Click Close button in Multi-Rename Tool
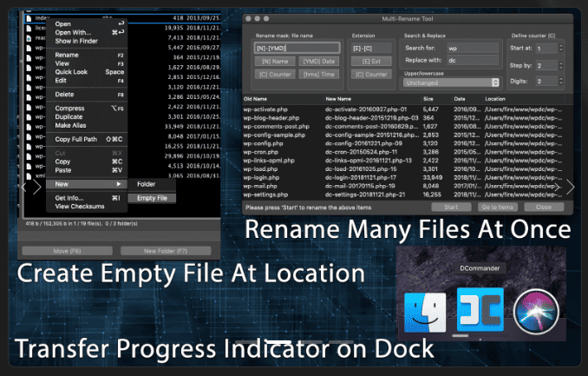588x376 pixels. pyautogui.click(x=544, y=207)
